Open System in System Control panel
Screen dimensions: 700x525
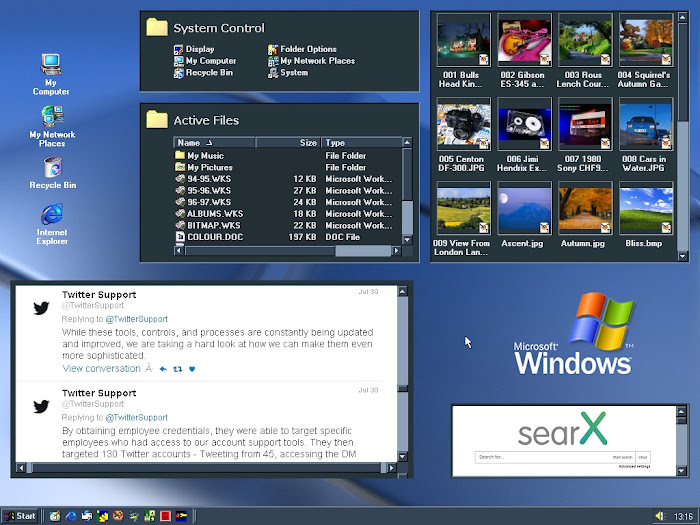coord(288,72)
